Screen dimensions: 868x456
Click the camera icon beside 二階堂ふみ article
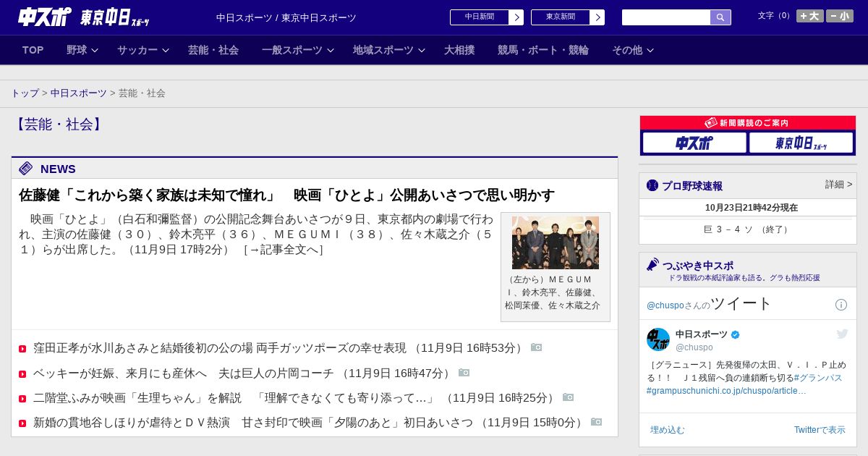(x=568, y=397)
